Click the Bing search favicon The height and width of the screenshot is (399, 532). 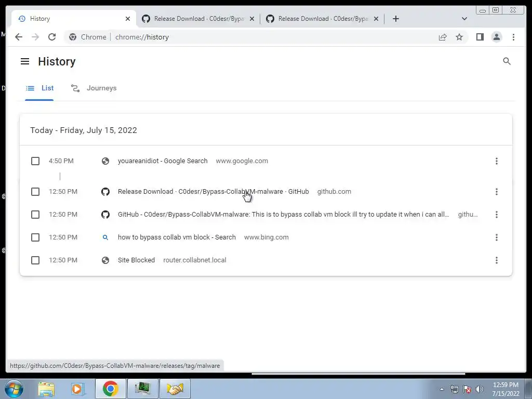[x=105, y=237]
